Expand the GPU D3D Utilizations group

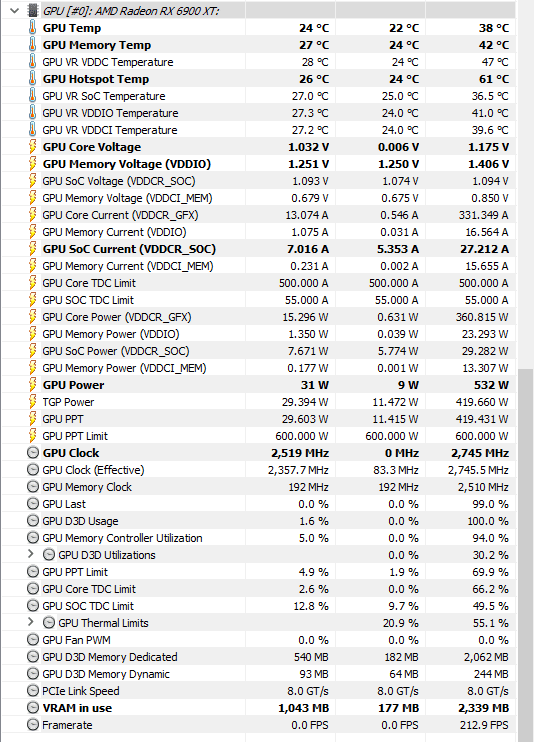[x=31, y=554]
